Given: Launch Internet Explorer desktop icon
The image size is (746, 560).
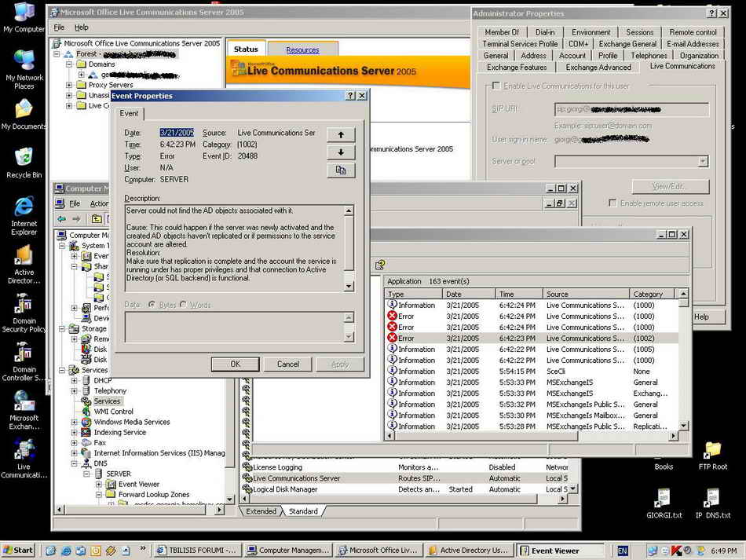Looking at the screenshot, I should pyautogui.click(x=24, y=215).
